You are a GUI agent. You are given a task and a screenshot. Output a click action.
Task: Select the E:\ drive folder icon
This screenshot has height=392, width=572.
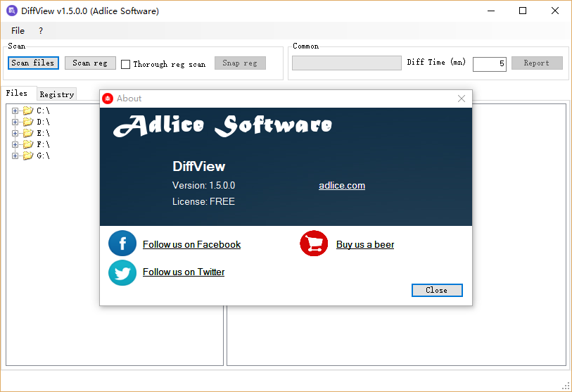[x=28, y=133]
